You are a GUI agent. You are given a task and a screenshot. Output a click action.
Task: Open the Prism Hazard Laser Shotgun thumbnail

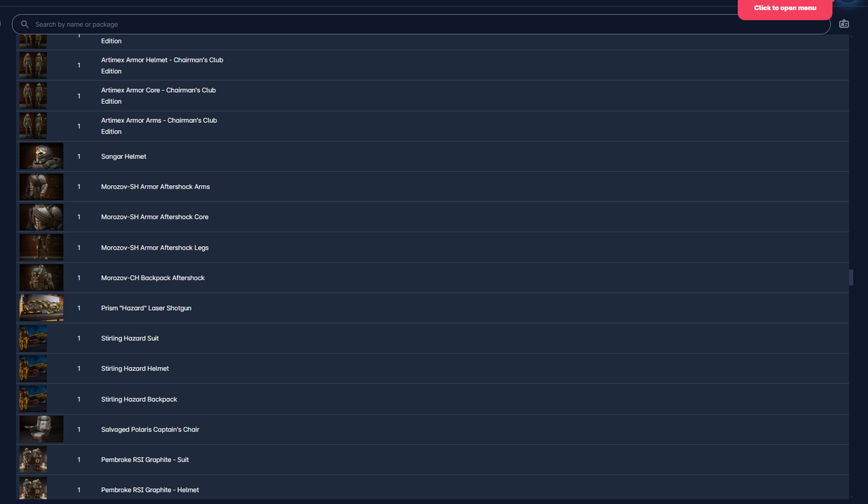pyautogui.click(x=41, y=308)
